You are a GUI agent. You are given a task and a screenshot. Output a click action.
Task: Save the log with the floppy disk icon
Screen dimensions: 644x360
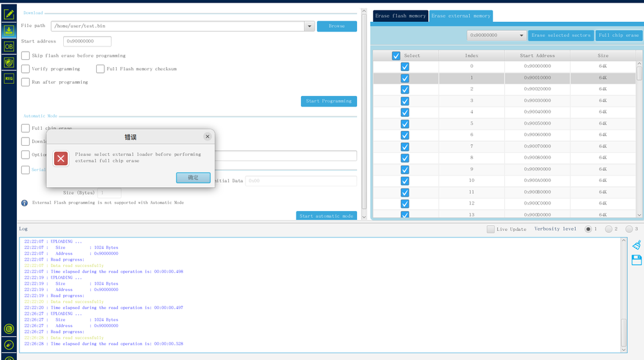[x=637, y=260]
